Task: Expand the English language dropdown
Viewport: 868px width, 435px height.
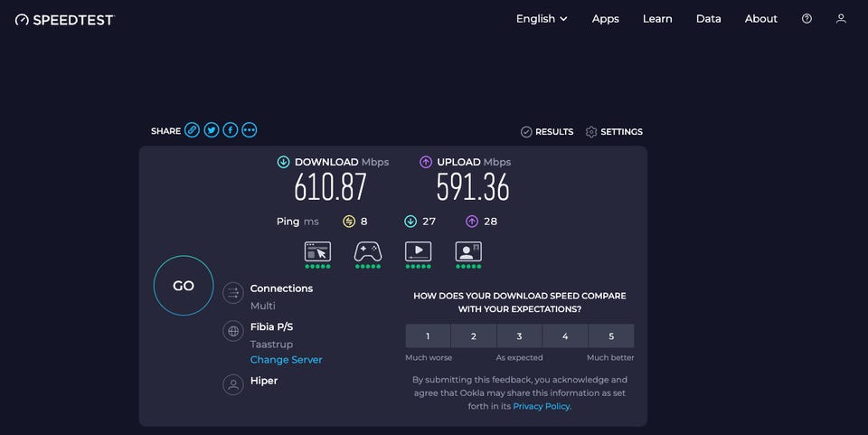Action: [x=542, y=19]
